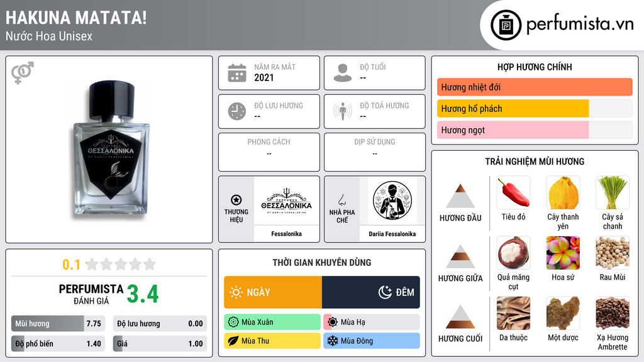The image size is (644, 362).
Task: Click the nose icon above Nhà pha chế
Action: click(x=341, y=200)
